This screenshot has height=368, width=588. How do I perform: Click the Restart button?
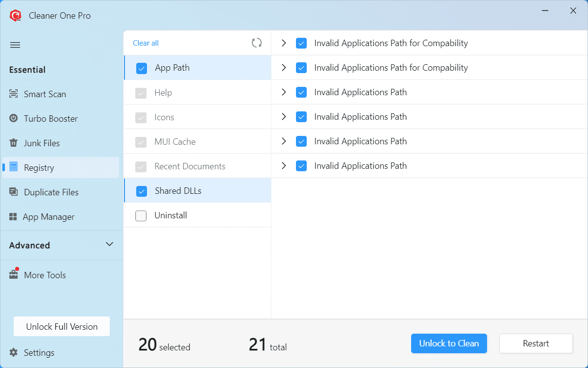(536, 343)
